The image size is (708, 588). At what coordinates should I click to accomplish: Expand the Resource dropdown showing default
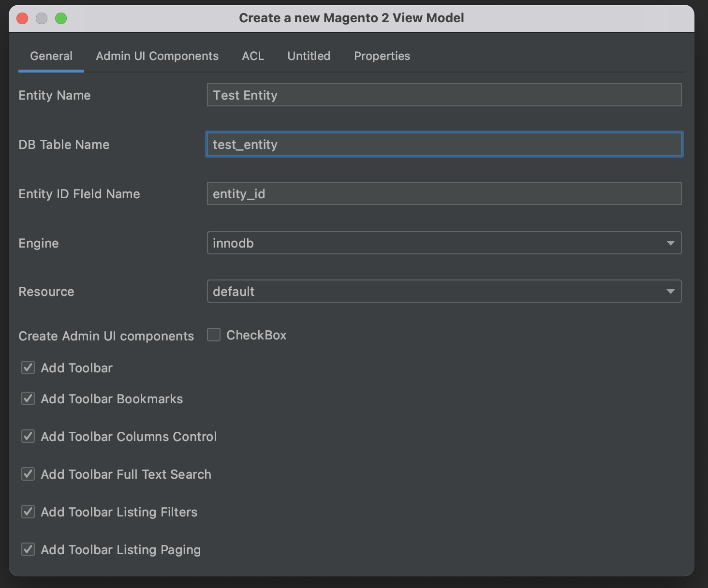[x=444, y=292]
